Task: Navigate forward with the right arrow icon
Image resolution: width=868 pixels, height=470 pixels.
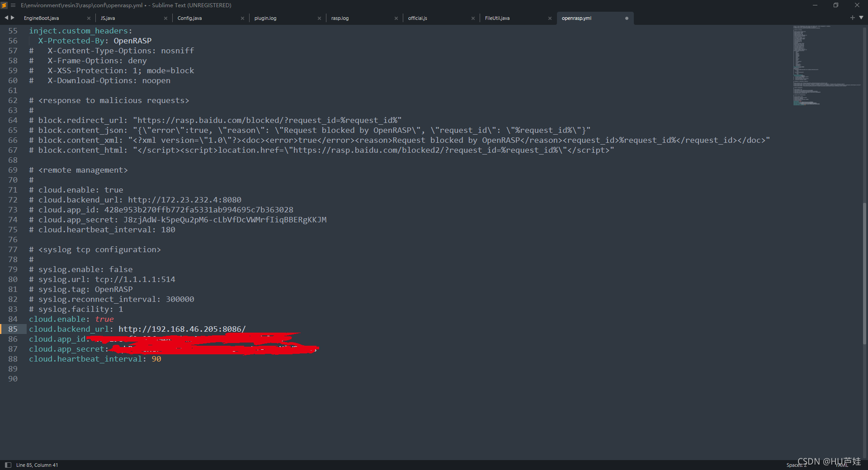Action: pos(13,18)
